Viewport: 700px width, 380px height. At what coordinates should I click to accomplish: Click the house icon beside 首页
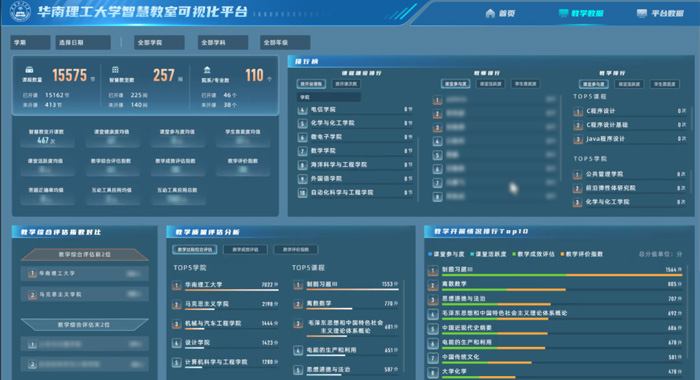pos(490,13)
